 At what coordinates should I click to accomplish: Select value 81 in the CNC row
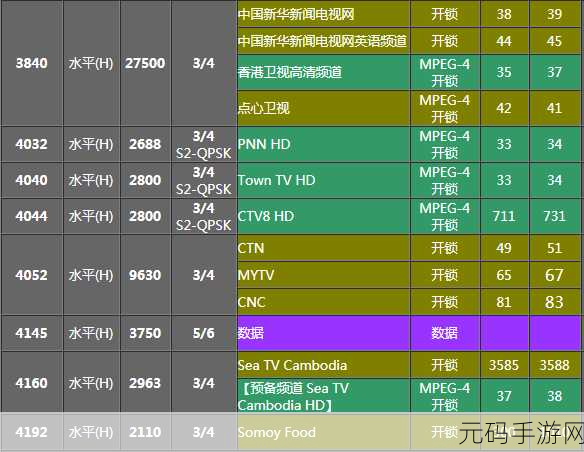[x=504, y=302]
